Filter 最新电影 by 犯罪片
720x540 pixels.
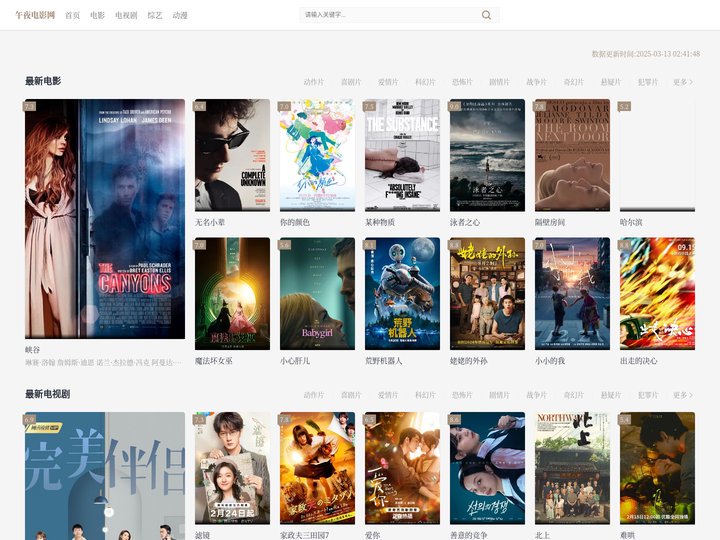[648, 82]
